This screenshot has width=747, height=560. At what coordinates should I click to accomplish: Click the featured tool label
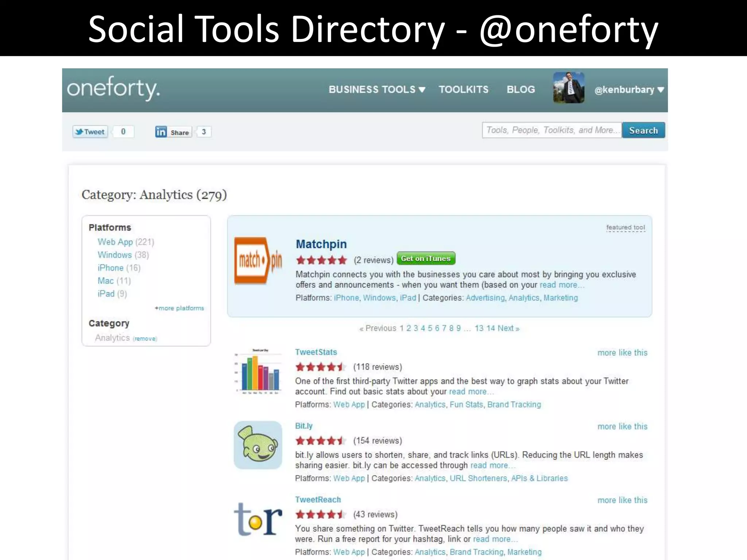(626, 227)
